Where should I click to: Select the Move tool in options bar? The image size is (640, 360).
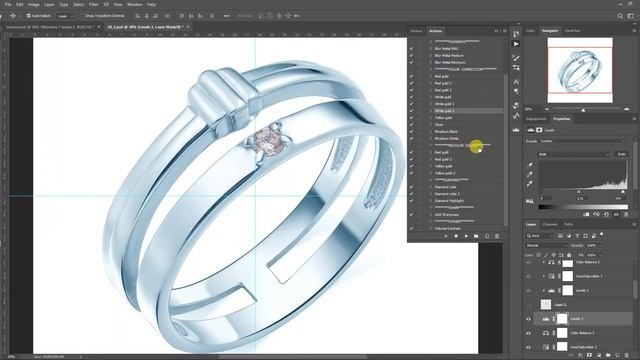(13, 16)
